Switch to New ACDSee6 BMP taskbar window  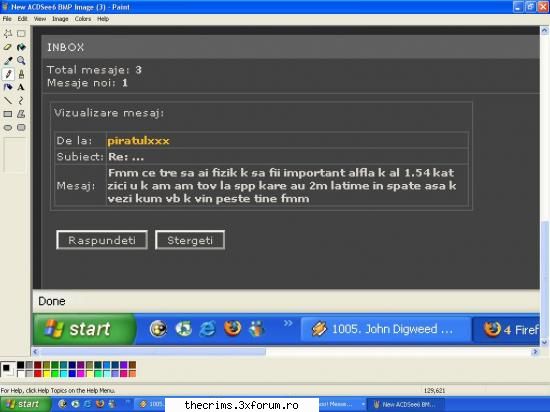pyautogui.click(x=406, y=404)
